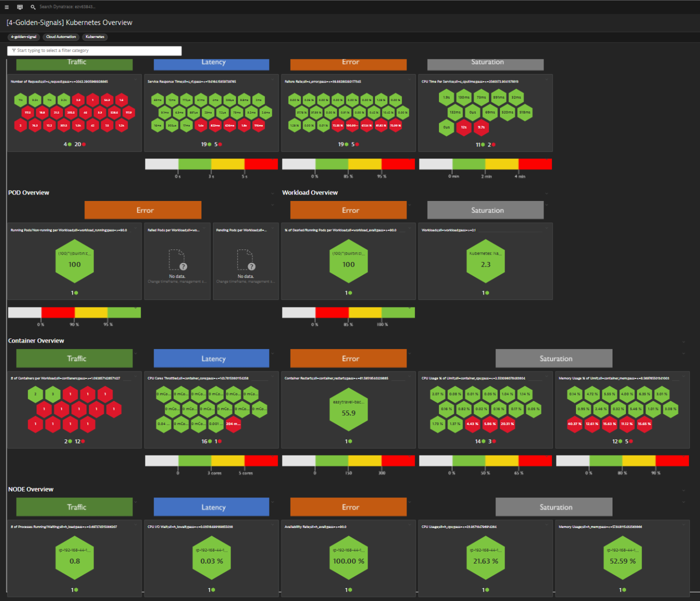The image size is (700, 601).
Task: Click the POD Overview Error banner
Action: (x=142, y=210)
